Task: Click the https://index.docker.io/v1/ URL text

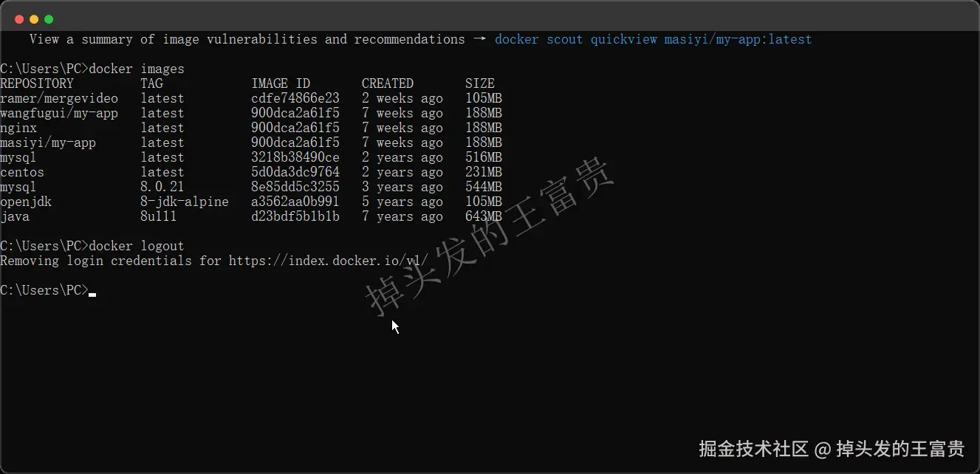Action: pos(328,261)
